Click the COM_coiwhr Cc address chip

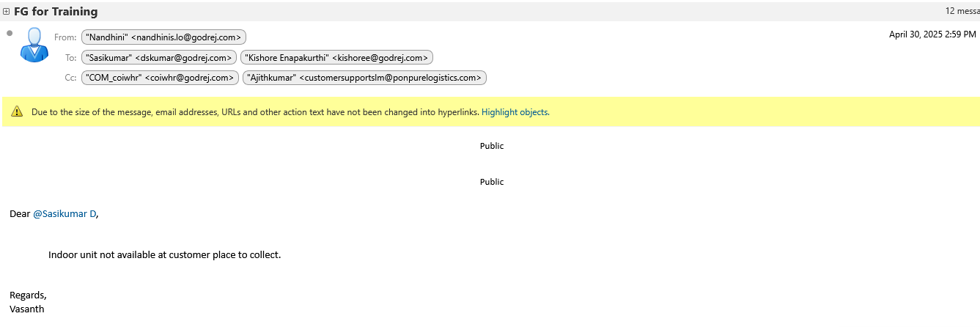(160, 78)
